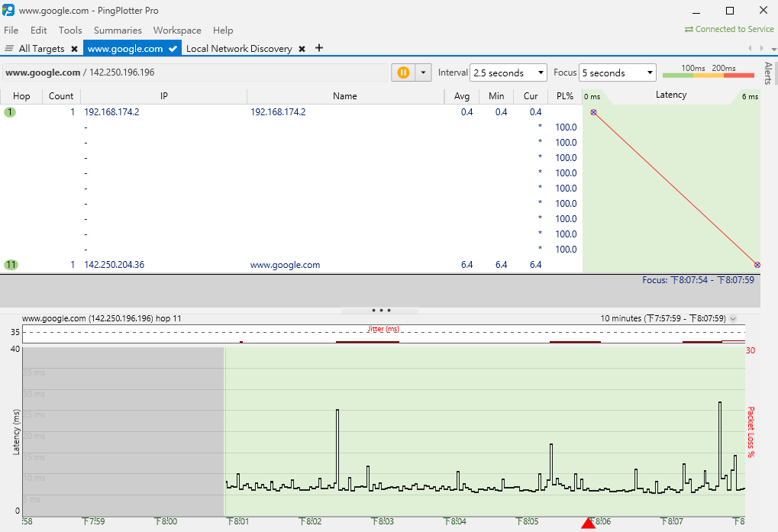Click the red focus marker on the timeline

coord(588,523)
